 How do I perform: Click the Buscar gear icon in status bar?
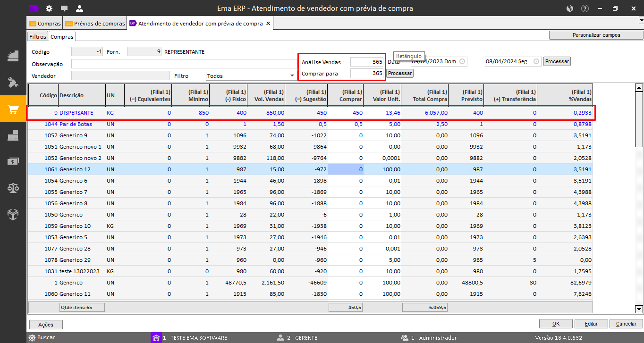(x=32, y=338)
